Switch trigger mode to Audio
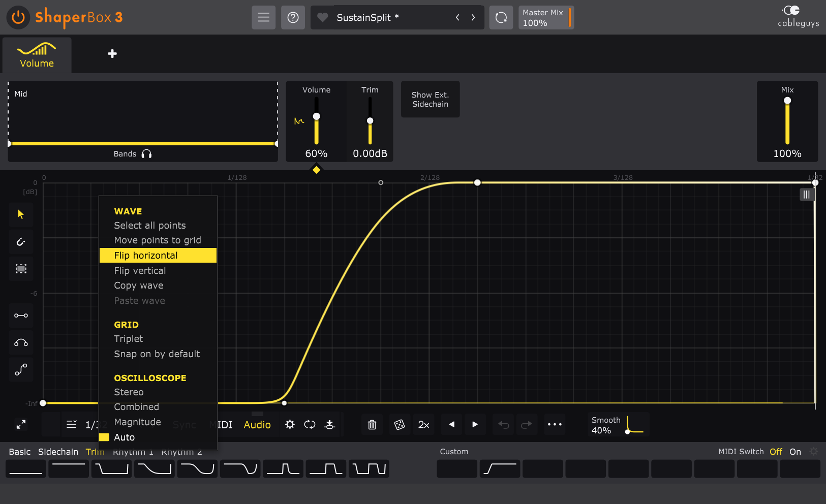826x504 pixels. click(257, 425)
